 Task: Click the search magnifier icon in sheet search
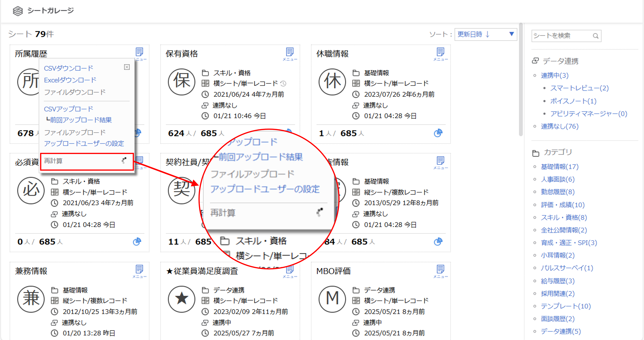coord(596,36)
